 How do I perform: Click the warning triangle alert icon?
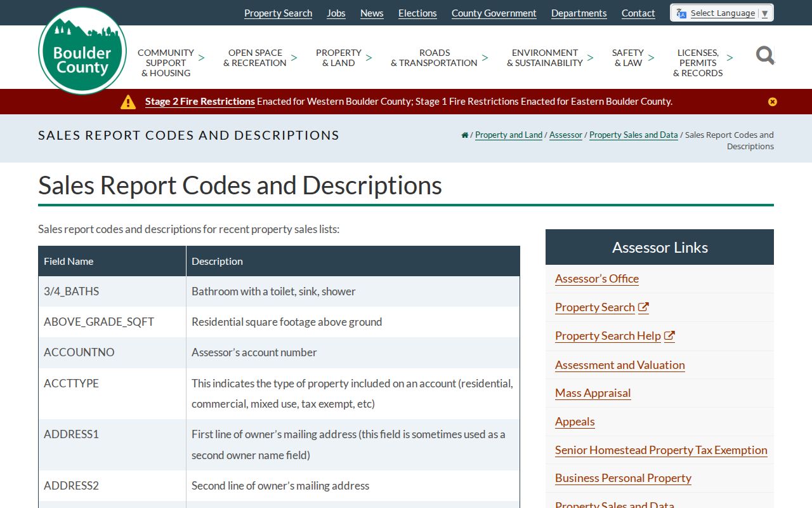tap(128, 102)
